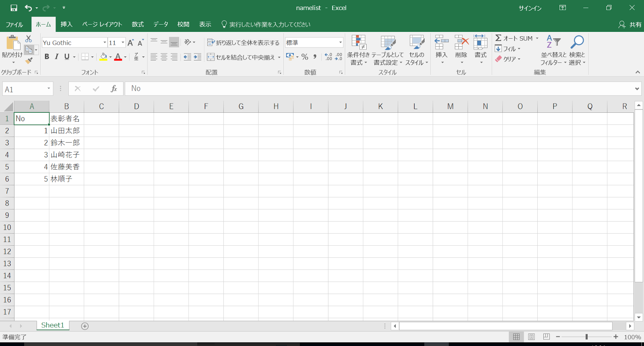Toggle right text alignment
Viewport: 644px width, 346px height.
[174, 57]
